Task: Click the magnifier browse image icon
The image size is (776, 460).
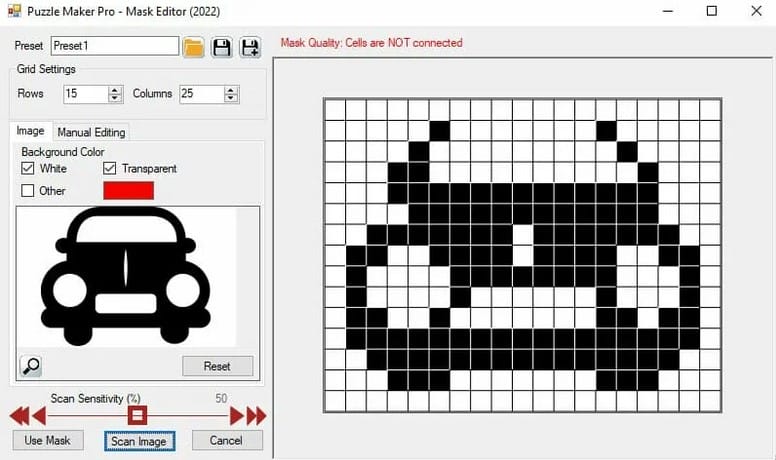Action: pyautogui.click(x=31, y=365)
